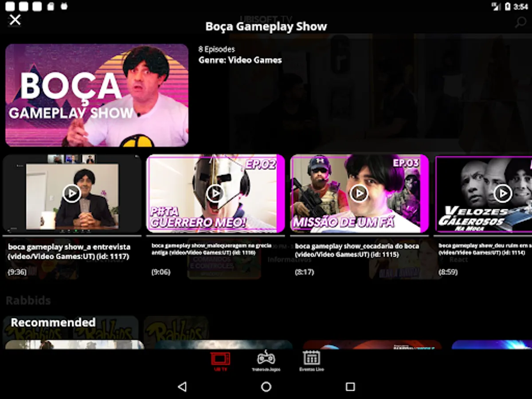Play the 'a entrevista' episode
532x399 pixels.
click(71, 193)
